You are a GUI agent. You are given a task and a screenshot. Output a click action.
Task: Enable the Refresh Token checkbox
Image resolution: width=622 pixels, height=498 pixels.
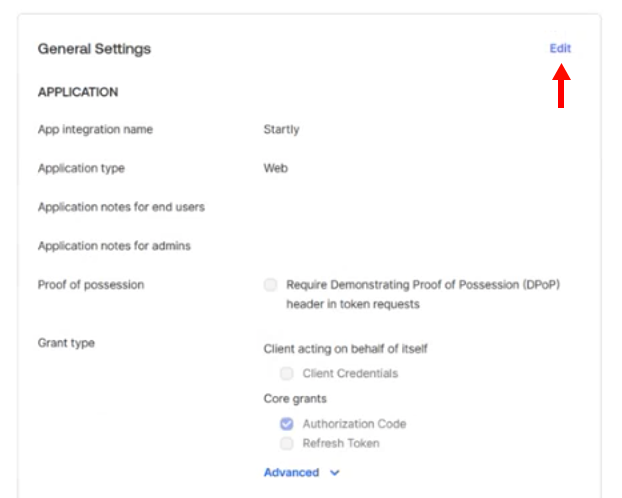287,444
